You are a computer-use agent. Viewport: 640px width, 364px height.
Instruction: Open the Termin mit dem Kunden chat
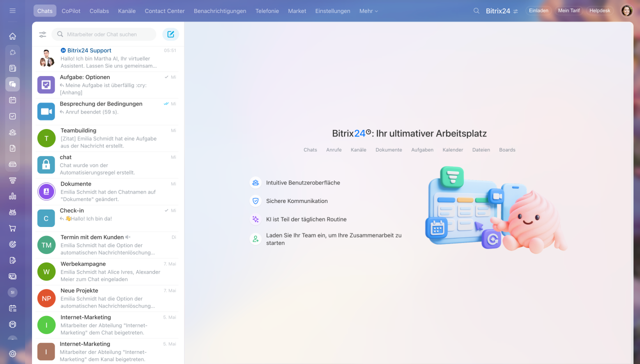[x=107, y=244]
